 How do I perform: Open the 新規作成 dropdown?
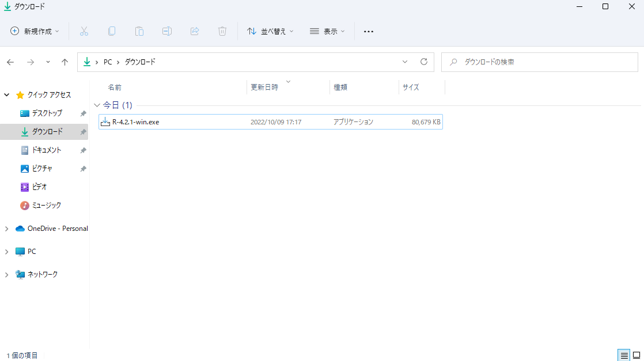[x=35, y=31]
